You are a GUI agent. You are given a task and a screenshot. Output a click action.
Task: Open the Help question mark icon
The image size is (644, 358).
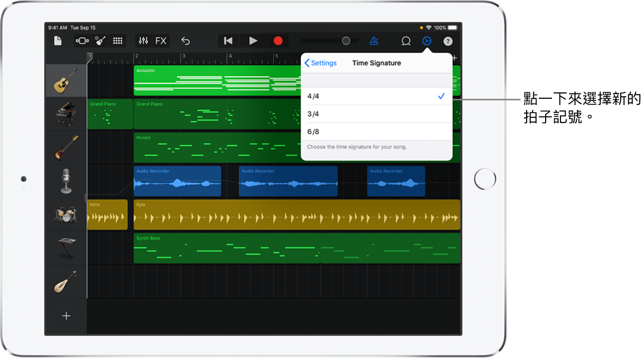tap(448, 41)
